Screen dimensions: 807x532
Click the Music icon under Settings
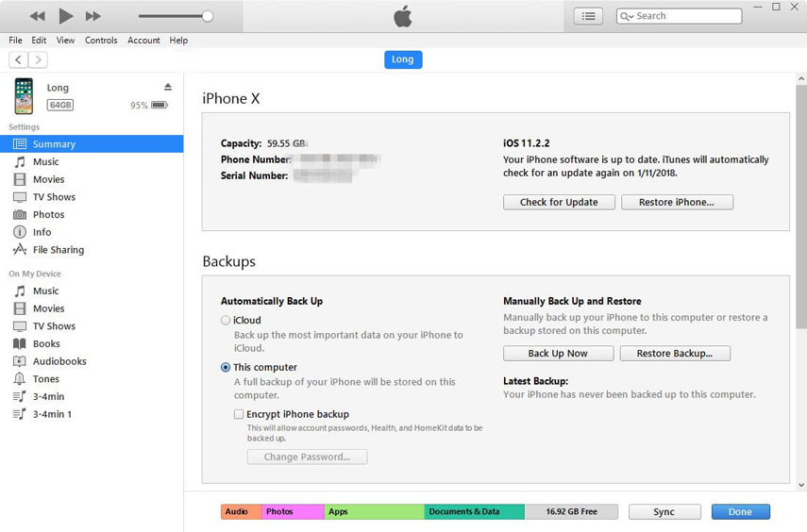pos(20,162)
